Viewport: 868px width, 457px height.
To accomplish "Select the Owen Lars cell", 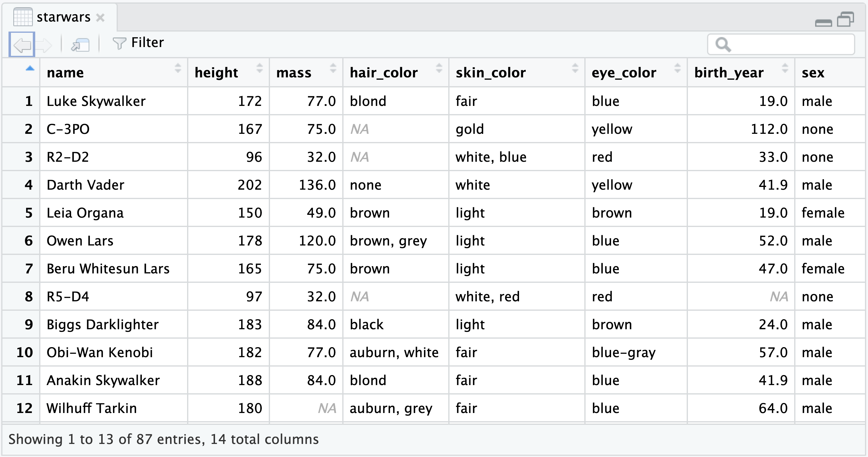I will pos(114,241).
